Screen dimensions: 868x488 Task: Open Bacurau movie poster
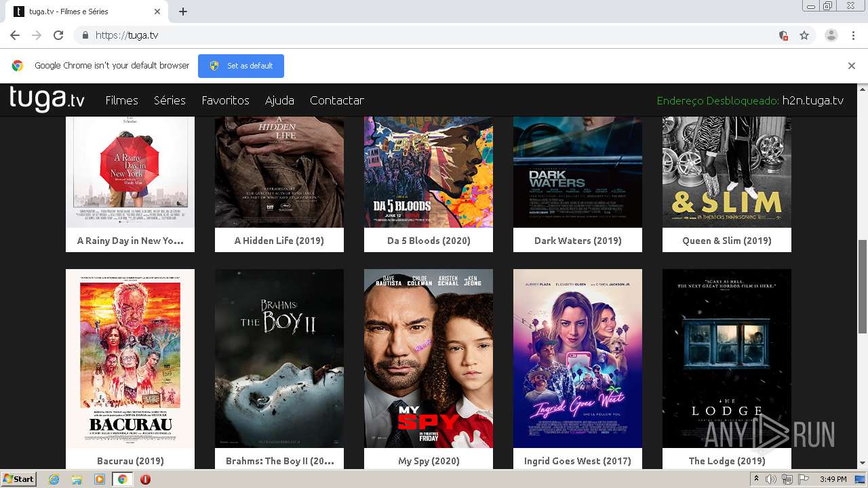coord(130,359)
